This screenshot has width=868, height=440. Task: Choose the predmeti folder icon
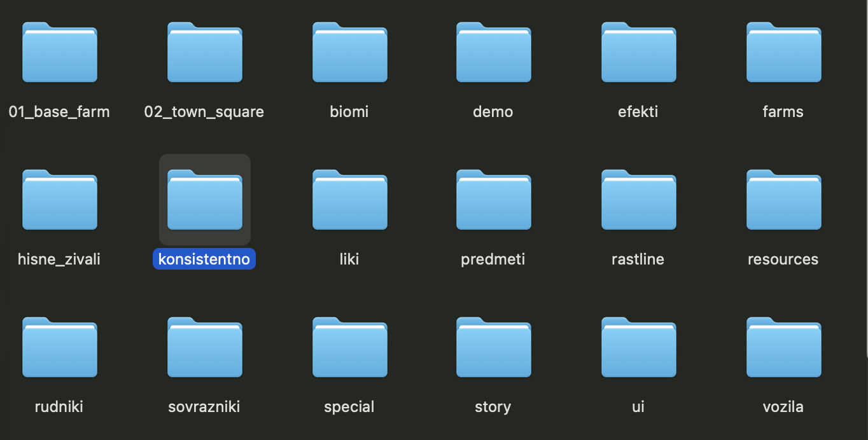click(x=493, y=200)
